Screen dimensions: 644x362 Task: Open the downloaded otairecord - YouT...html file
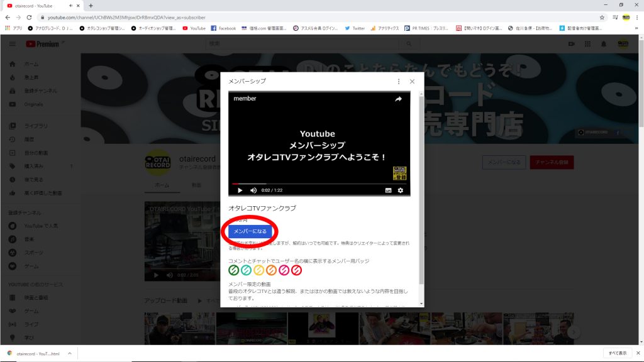(34, 353)
